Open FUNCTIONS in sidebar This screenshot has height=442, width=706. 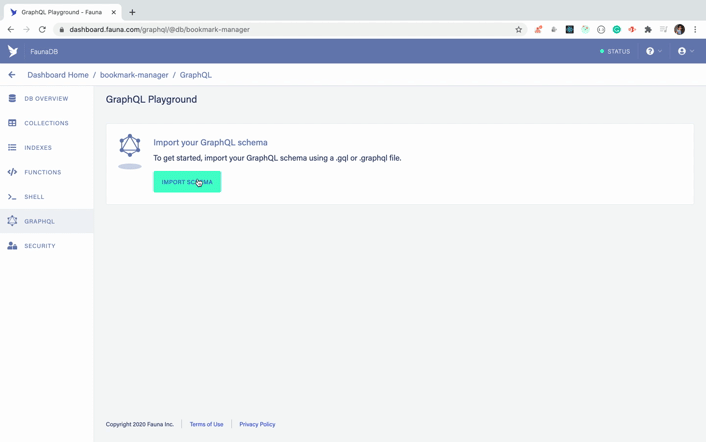(43, 172)
